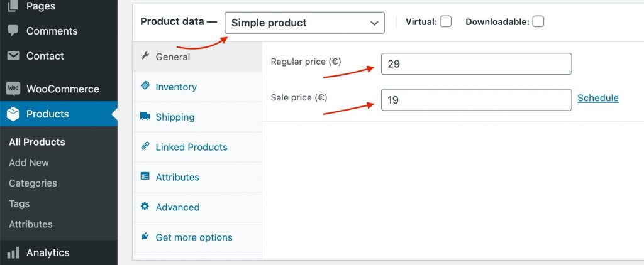
Task: Open the product Categories submenu item
Action: [x=33, y=183]
